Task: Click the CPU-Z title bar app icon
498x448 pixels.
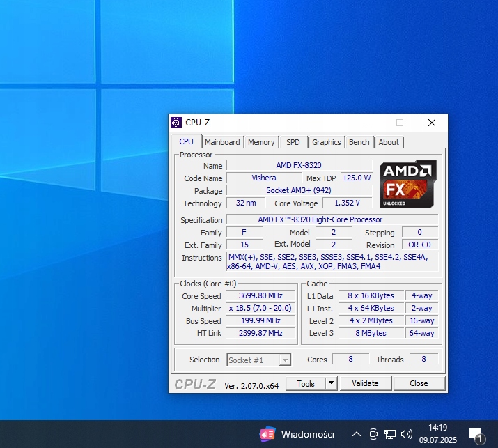Action: (176, 123)
